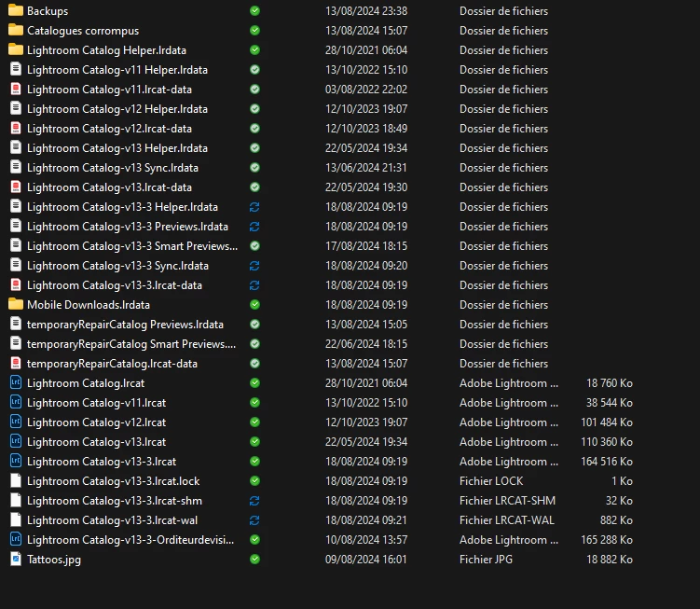Image resolution: width=700 pixels, height=609 pixels.
Task: Select the Lightroom Catalog Helper.lrdata folder icon
Action: click(x=16, y=50)
